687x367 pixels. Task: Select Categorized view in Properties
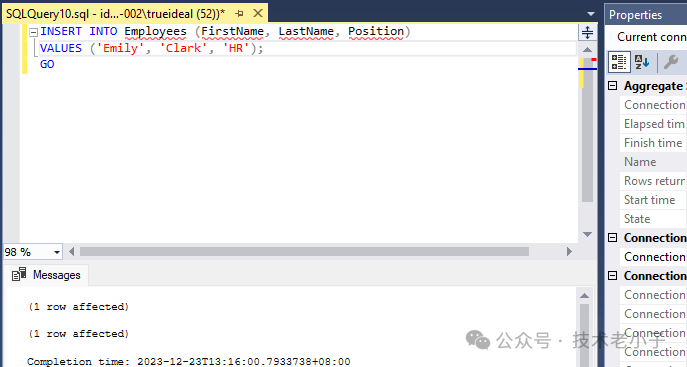click(x=619, y=62)
